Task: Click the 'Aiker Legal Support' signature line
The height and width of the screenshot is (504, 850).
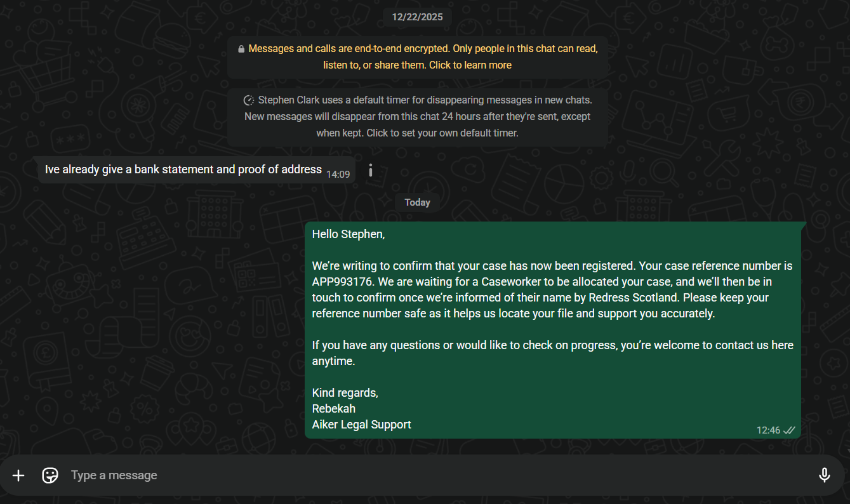Action: coord(362,425)
